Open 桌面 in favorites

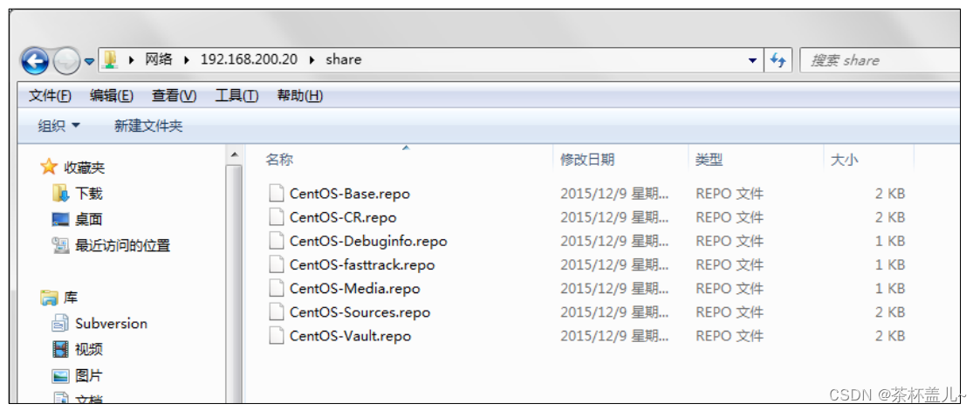click(x=89, y=220)
